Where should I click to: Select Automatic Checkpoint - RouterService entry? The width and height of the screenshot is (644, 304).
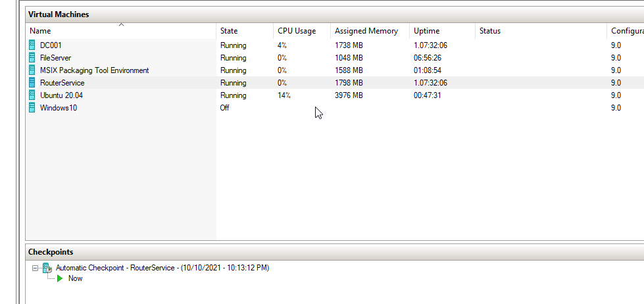click(162, 268)
